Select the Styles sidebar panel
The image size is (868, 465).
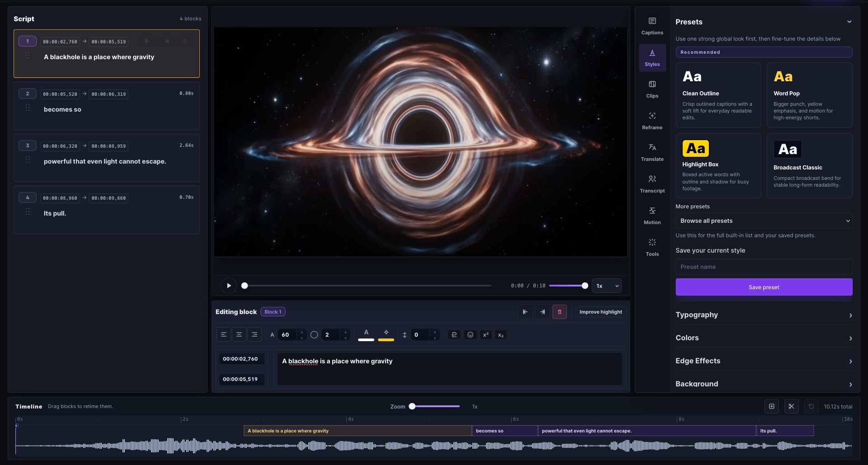652,58
